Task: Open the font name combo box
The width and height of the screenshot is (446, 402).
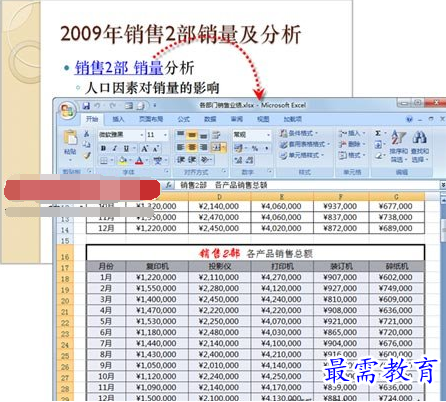Action: pyautogui.click(x=121, y=135)
